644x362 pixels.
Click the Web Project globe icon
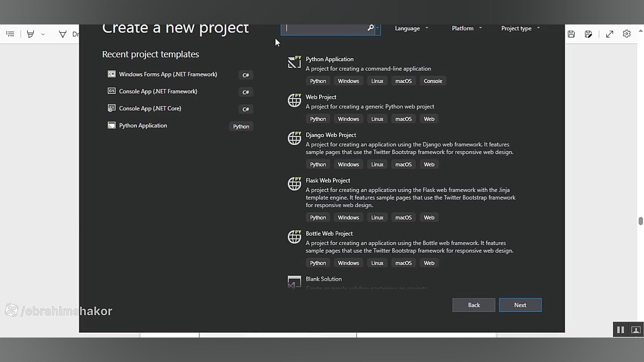tap(294, 100)
